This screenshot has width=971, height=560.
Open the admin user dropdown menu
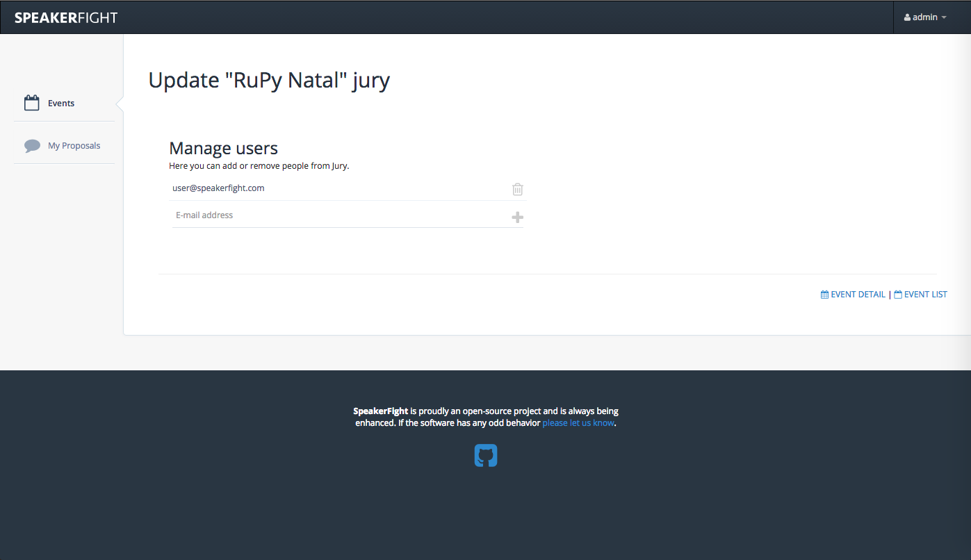pos(925,17)
